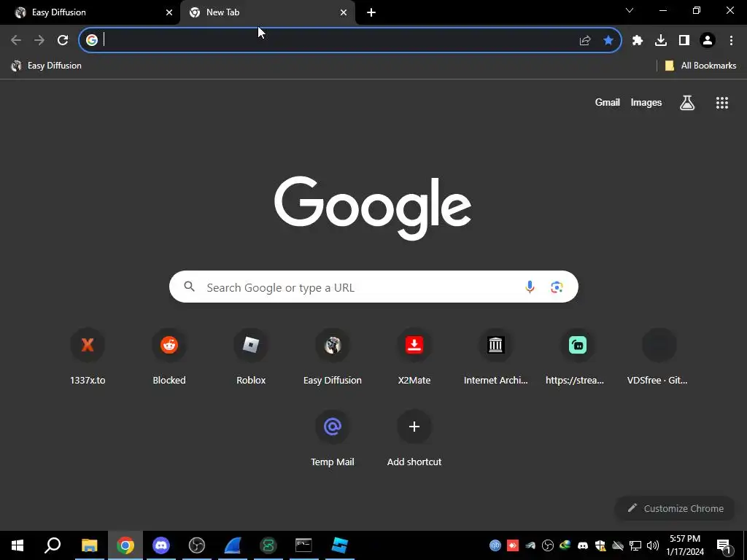747x560 pixels.
Task: Click the Search Google or type a URL box
Action: [x=373, y=287]
